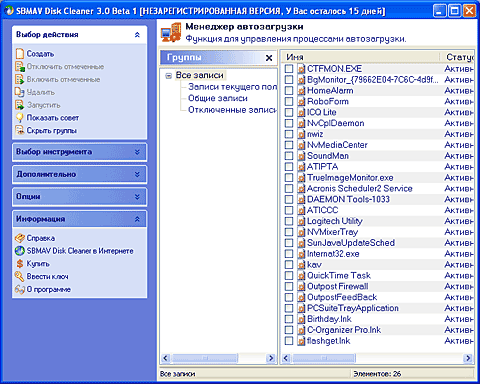Viewport: 480px width, 384px height.
Task: Check the TrueImageMonitor.exe checkbox
Action: (289, 178)
